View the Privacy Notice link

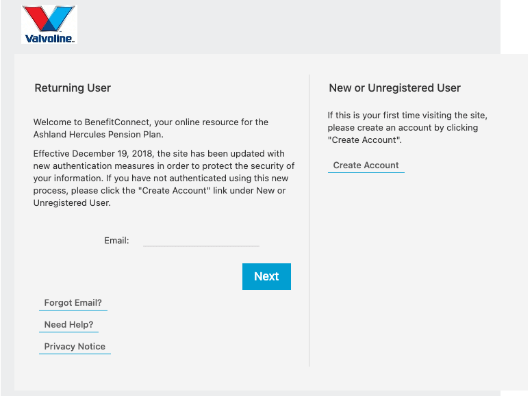(75, 347)
